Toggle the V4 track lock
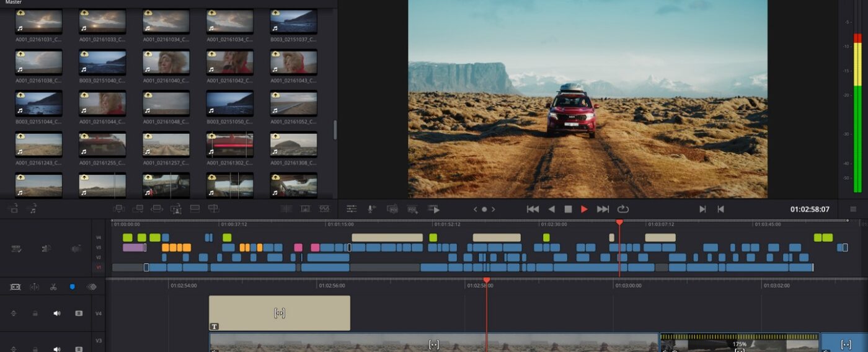868x352 pixels. tap(35, 314)
